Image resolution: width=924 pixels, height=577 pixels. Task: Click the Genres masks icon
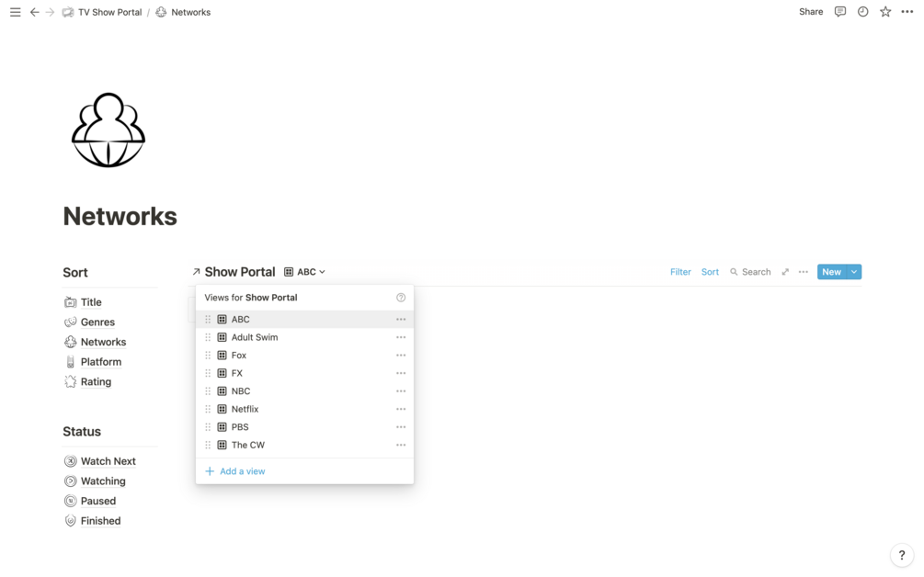click(70, 322)
